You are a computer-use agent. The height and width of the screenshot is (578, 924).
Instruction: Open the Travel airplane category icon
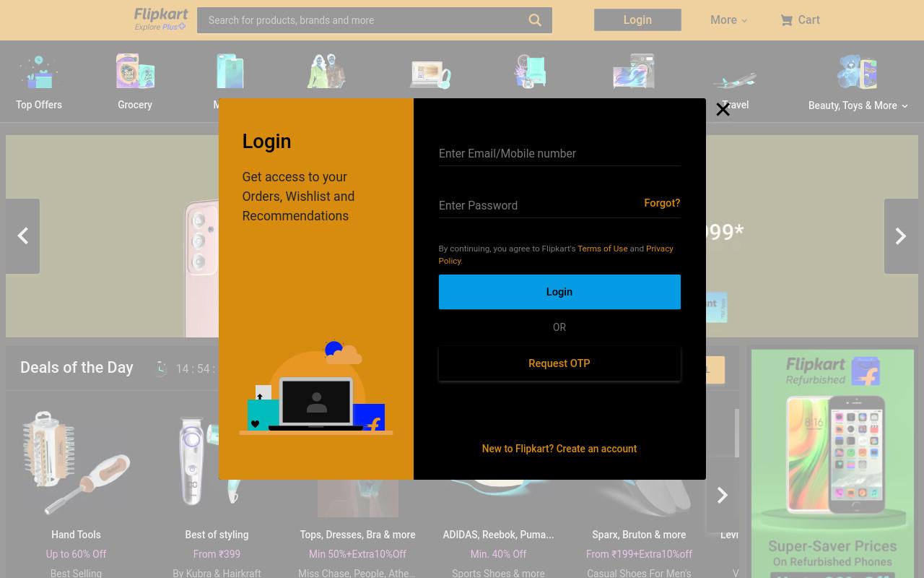(735, 79)
